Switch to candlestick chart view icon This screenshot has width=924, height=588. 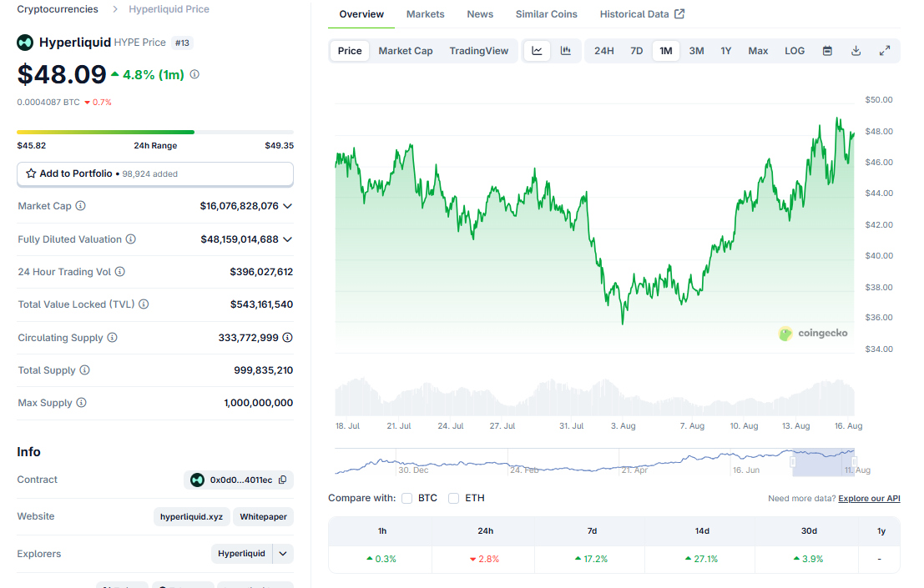point(566,51)
